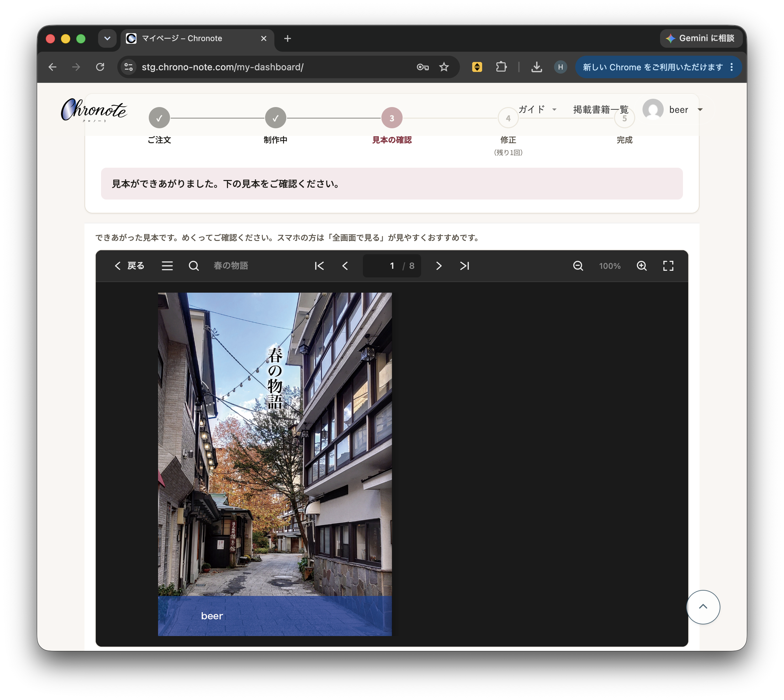784x700 pixels.
Task: Click the search magnifier in viewer toolbar
Action: [194, 266]
